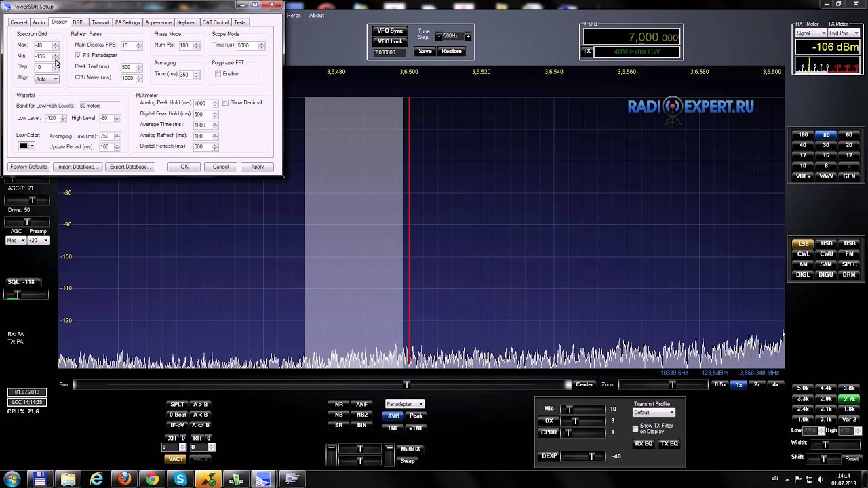
Task: Select the GEN band button
Action: [x=849, y=176]
